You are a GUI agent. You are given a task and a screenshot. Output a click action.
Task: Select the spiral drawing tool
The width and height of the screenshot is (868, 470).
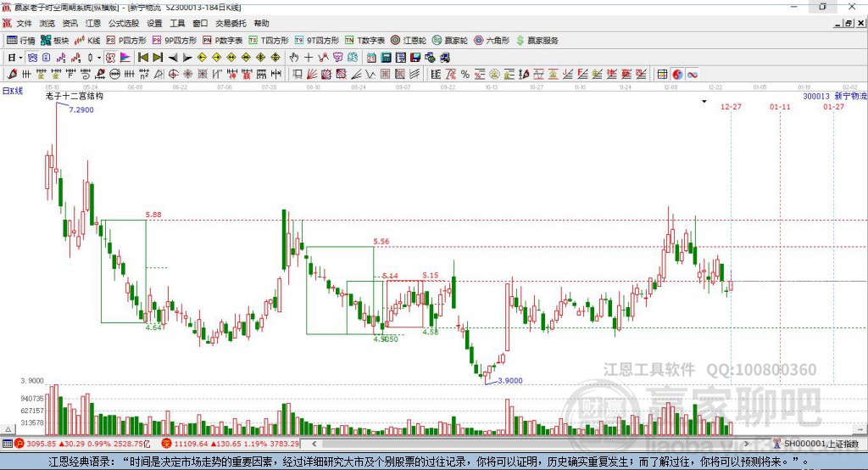(x=85, y=75)
